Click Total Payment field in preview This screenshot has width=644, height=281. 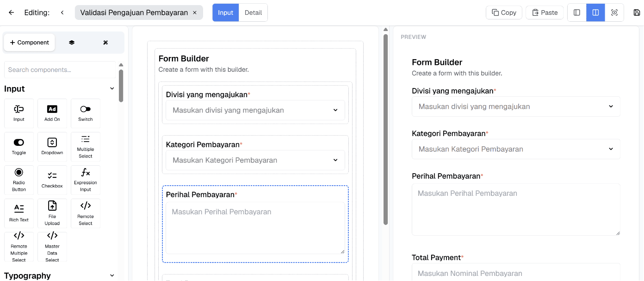[x=516, y=272]
